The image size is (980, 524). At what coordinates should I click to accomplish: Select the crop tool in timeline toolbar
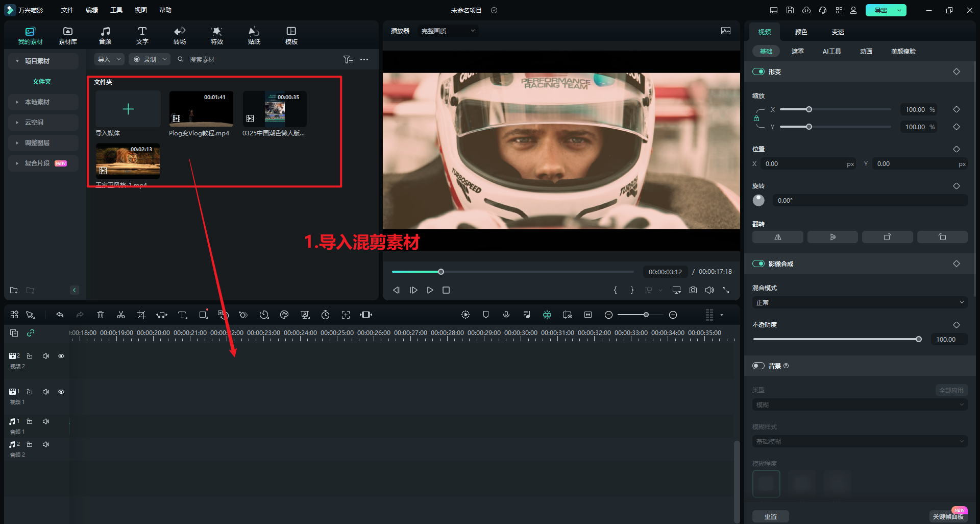click(x=141, y=315)
